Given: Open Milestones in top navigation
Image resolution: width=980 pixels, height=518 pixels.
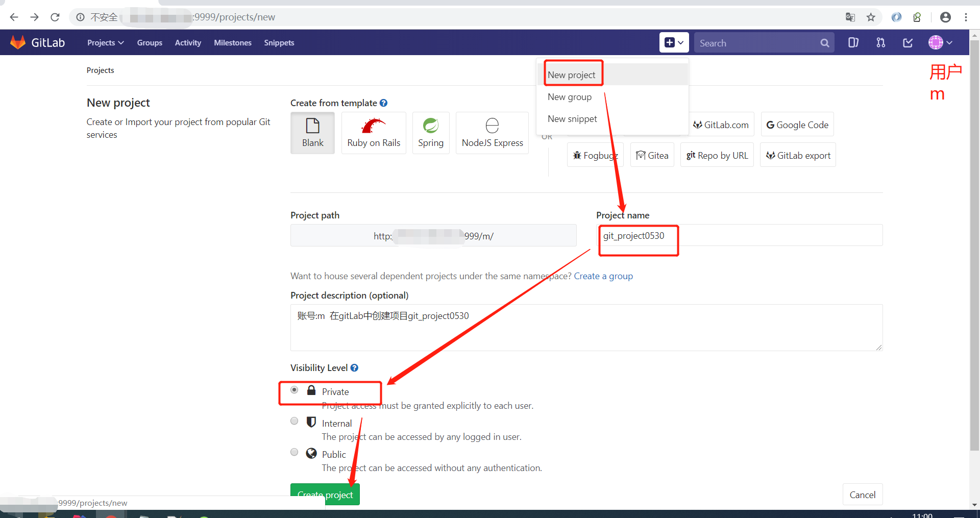Looking at the screenshot, I should click(233, 42).
